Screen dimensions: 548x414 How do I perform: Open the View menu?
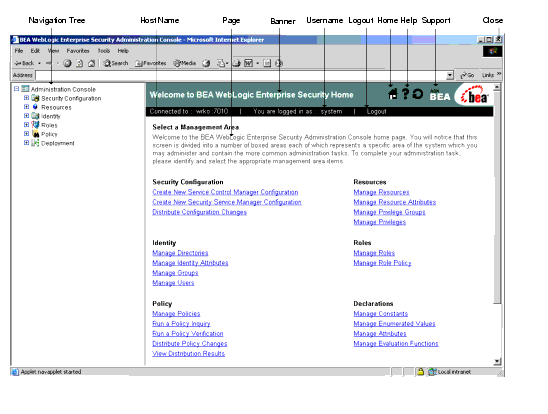click(53, 51)
